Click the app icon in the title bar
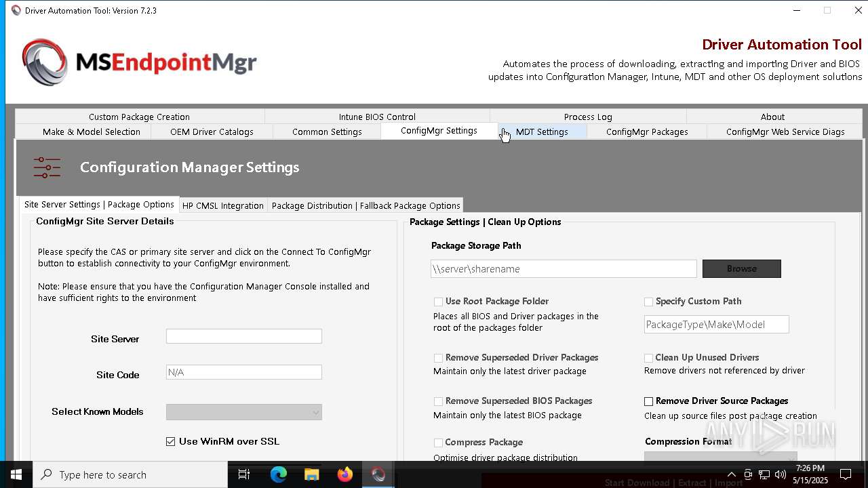Screen dimensions: 868x488 [16, 10]
